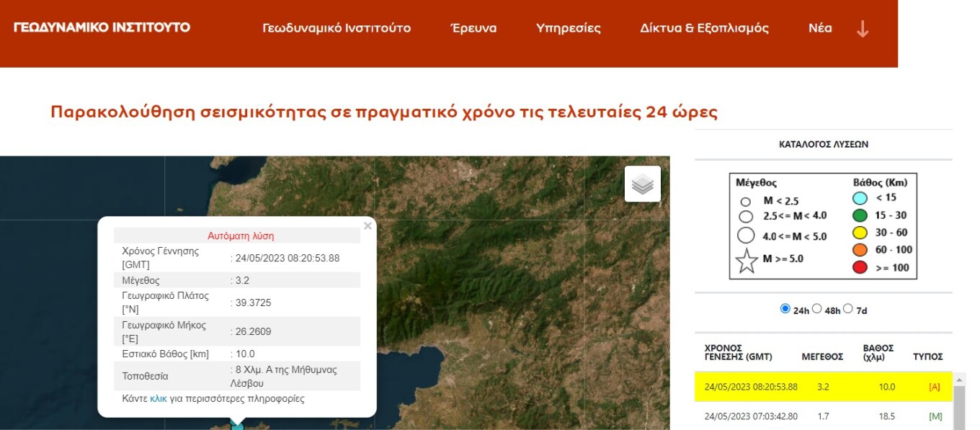Click the orange 60 - 100 depth circle

click(x=860, y=250)
